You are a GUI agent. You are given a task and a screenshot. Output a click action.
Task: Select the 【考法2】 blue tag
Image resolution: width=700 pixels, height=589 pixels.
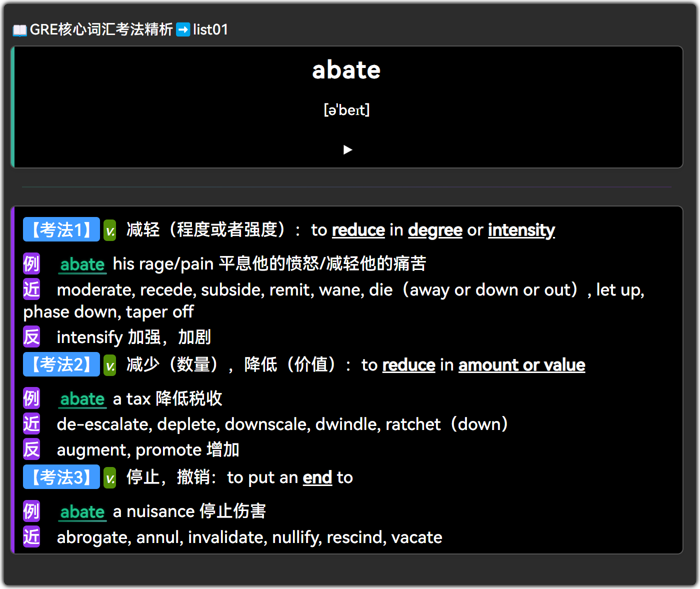coord(61,364)
